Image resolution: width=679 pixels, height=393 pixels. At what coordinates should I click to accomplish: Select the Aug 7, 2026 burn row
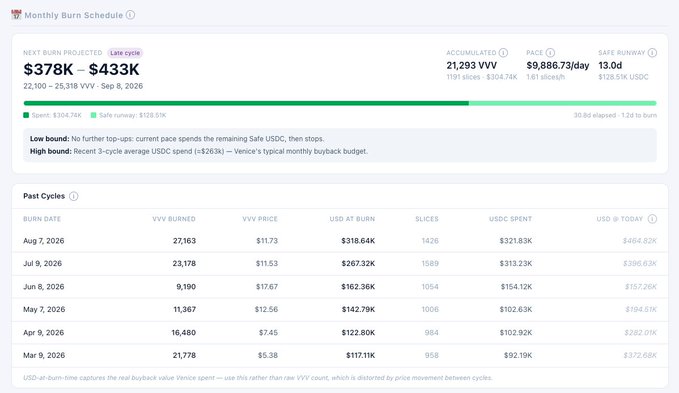click(340, 241)
